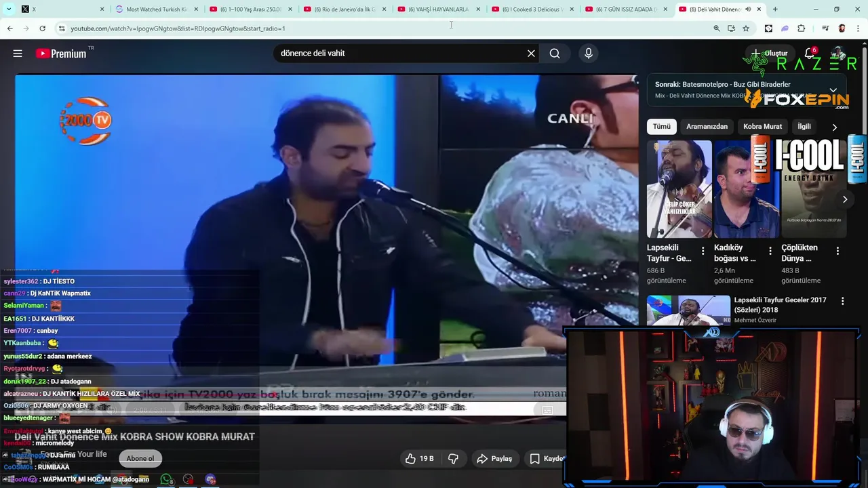This screenshot has width=868, height=488.
Task: Open the Chrome three-dot menu
Action: coord(858,28)
